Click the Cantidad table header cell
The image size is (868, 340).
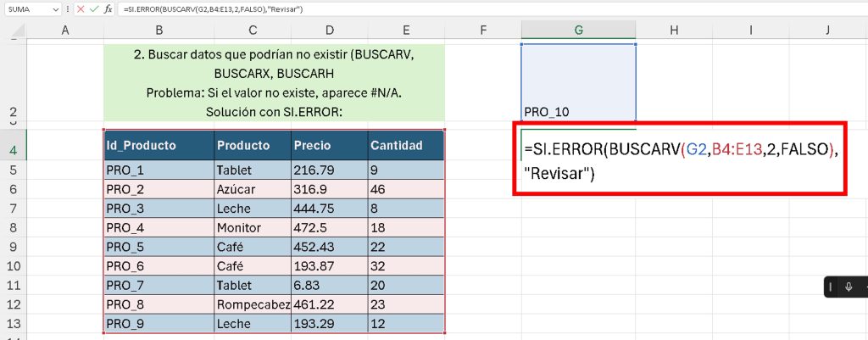click(405, 145)
